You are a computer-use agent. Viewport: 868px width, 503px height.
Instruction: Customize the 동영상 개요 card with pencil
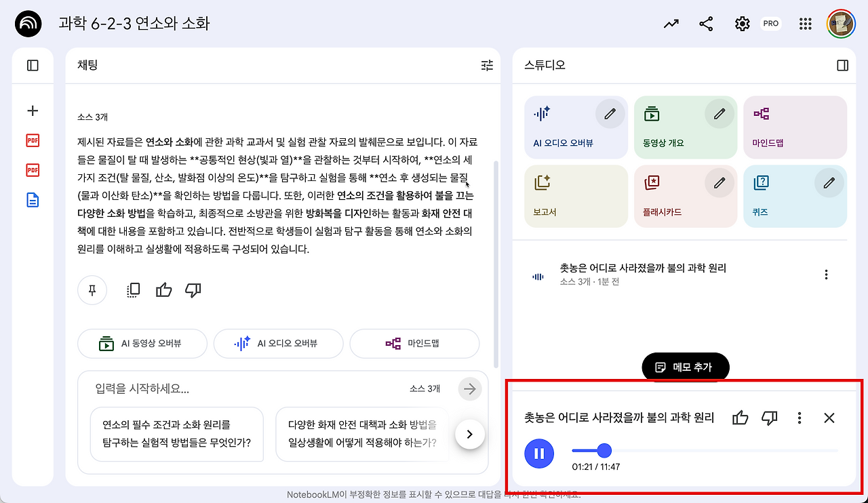(719, 114)
